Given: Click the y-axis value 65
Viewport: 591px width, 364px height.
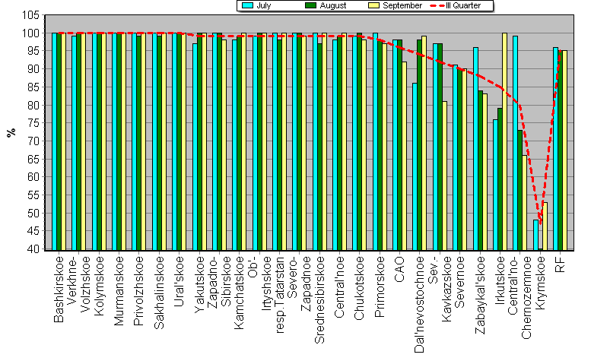Looking at the screenshot, I should click(33, 159).
